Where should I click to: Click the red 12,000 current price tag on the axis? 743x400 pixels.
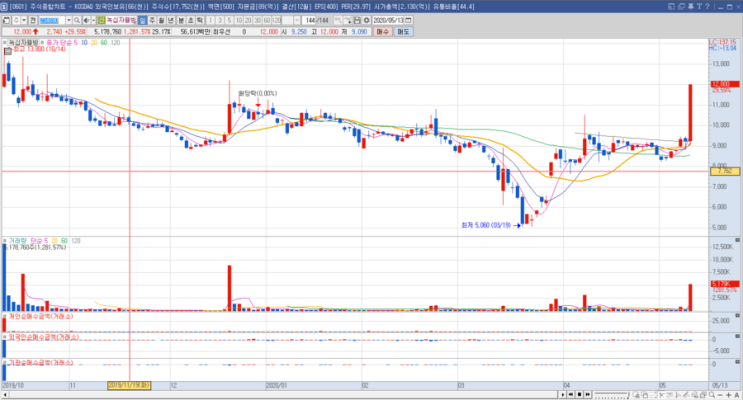pyautogui.click(x=725, y=84)
